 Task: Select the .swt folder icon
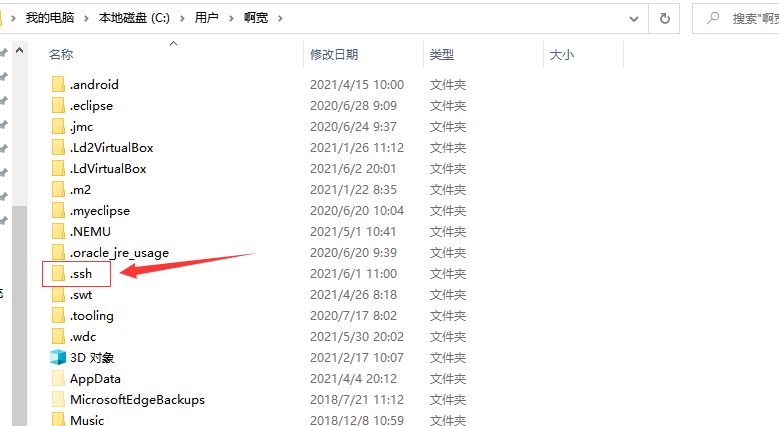click(x=58, y=294)
